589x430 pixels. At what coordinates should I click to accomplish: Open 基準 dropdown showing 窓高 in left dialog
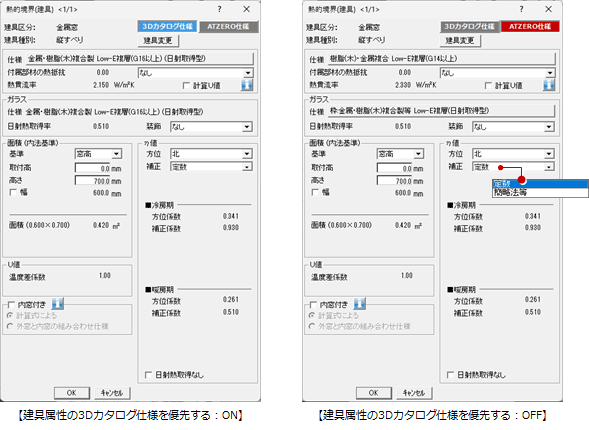(98, 154)
